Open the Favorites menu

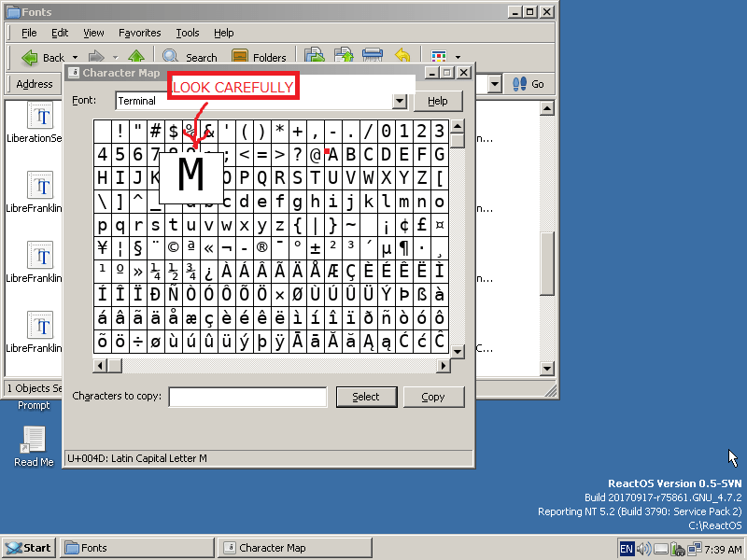coord(139,33)
